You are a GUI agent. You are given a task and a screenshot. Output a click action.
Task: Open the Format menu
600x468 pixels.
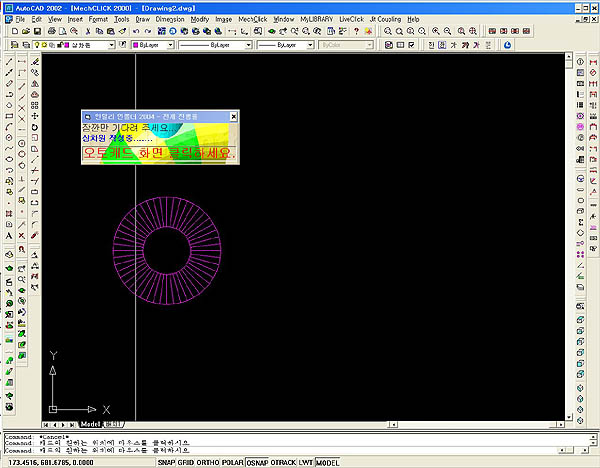click(x=98, y=19)
